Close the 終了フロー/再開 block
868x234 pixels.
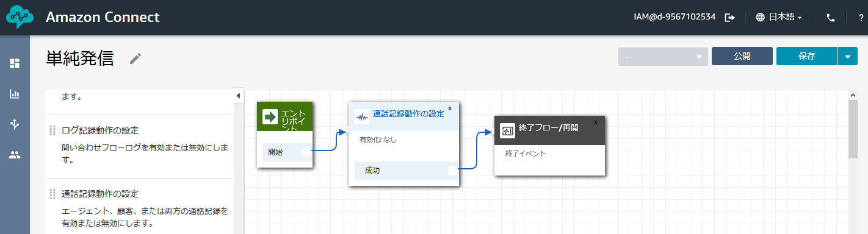[x=596, y=122]
